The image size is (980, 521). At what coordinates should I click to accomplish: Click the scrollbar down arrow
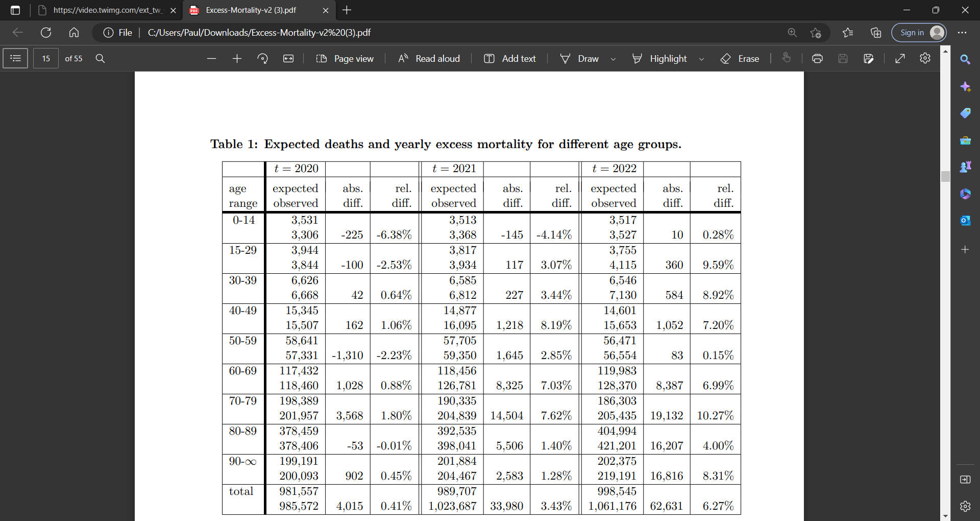tap(945, 516)
